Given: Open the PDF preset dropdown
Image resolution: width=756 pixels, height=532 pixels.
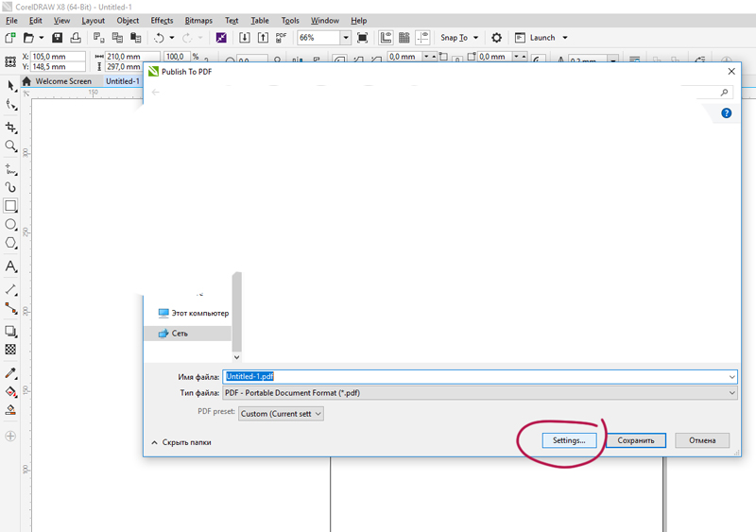Looking at the screenshot, I should click(281, 414).
